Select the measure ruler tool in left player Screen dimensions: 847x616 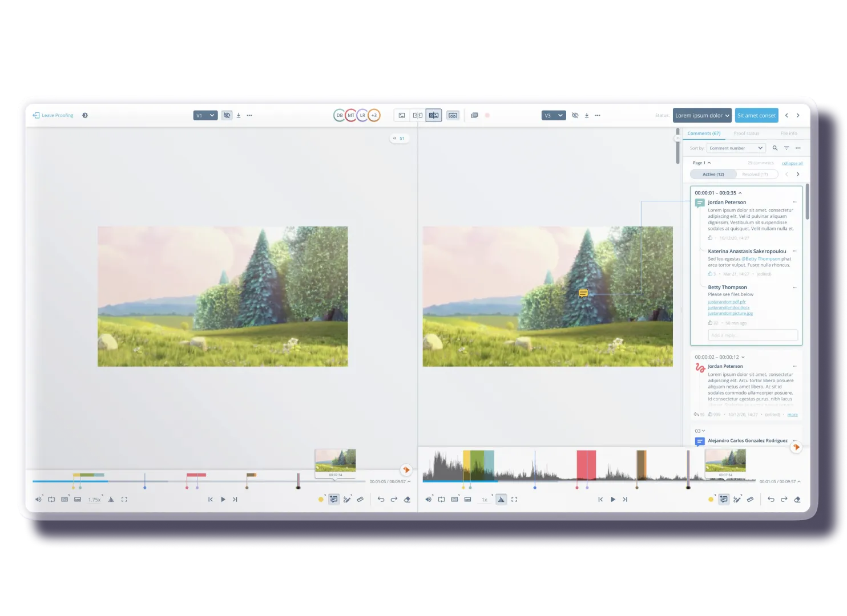[360, 500]
